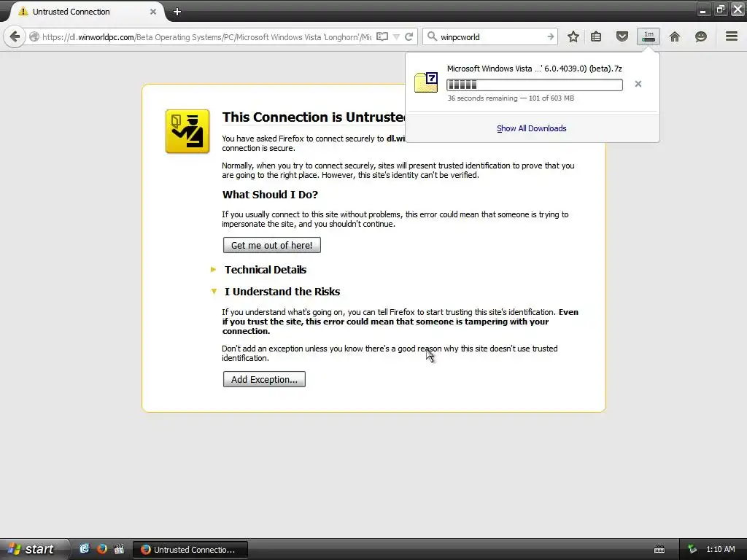Open the URL history dropdown arrow
The width and height of the screenshot is (747, 560).
tap(396, 37)
